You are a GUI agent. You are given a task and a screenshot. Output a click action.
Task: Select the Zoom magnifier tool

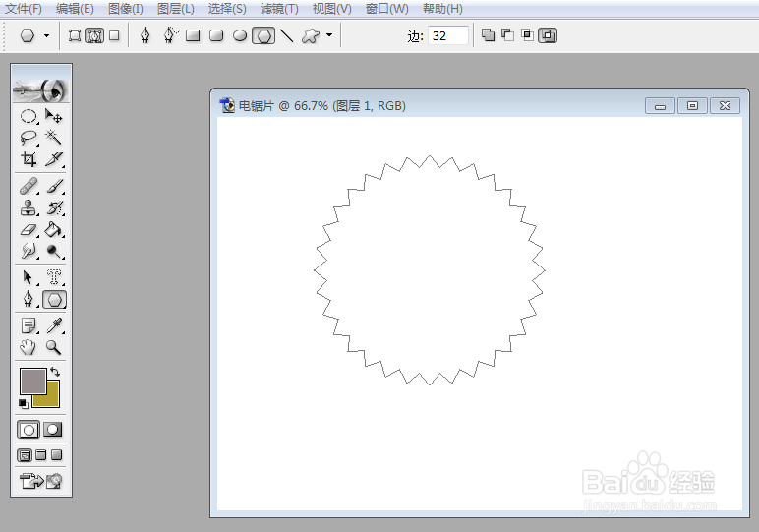[x=54, y=347]
